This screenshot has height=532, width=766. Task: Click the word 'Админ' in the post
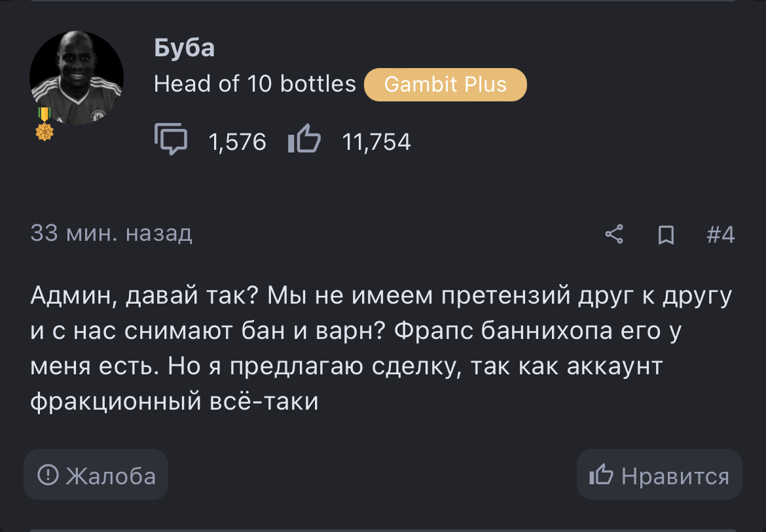coord(71,297)
